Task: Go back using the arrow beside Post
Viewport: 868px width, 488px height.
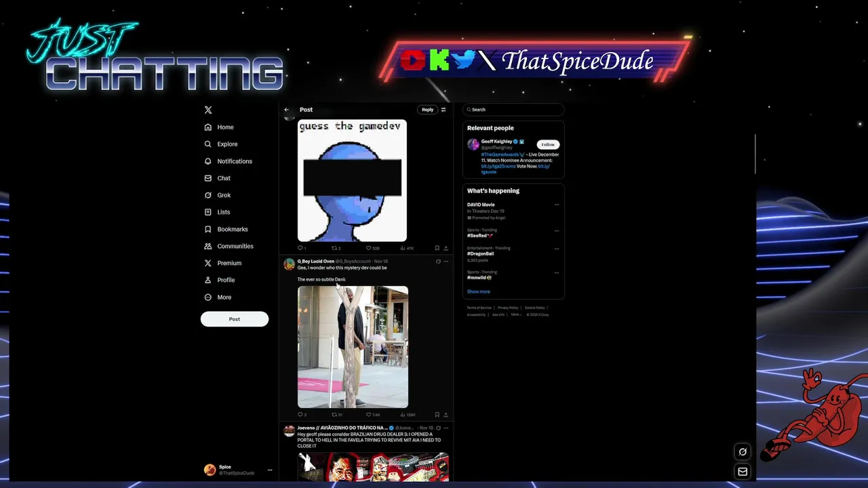Action: (286, 110)
